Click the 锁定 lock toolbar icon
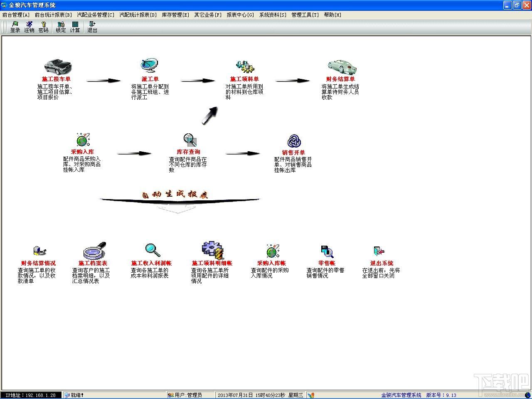 coord(61,27)
